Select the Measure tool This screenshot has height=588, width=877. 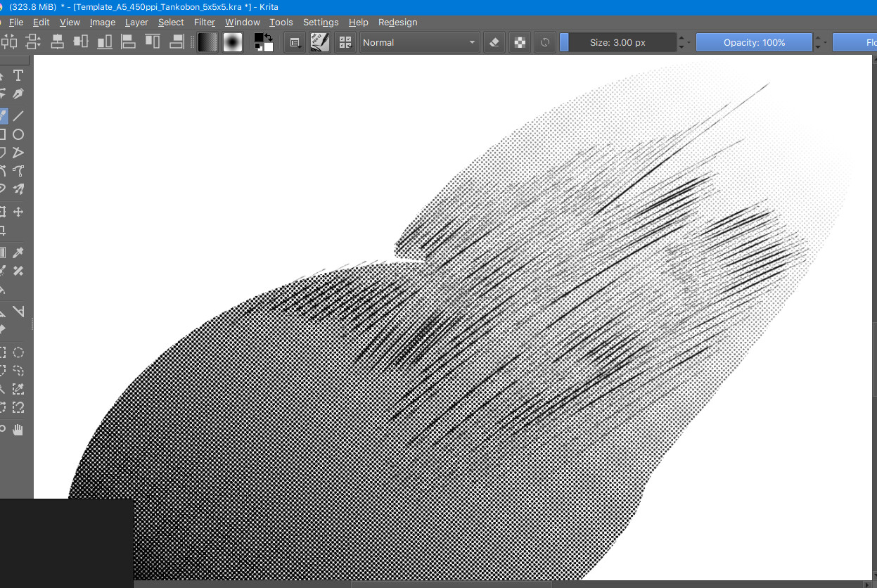pos(18,312)
